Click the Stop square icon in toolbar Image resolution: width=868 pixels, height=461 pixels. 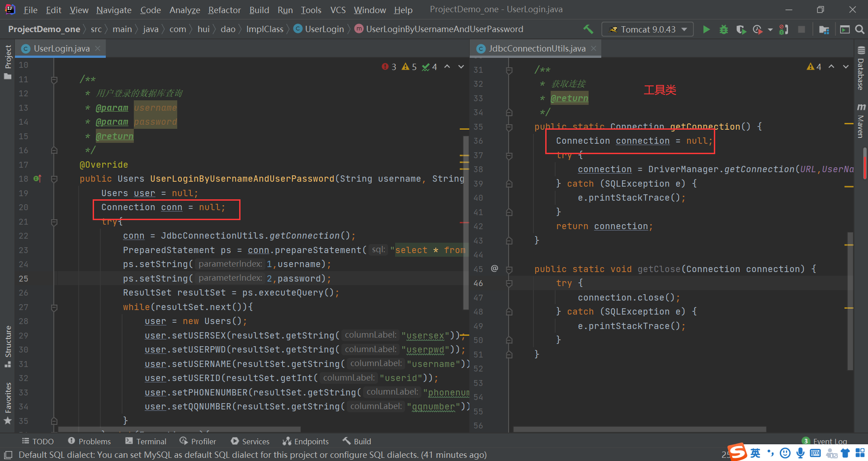(x=802, y=29)
